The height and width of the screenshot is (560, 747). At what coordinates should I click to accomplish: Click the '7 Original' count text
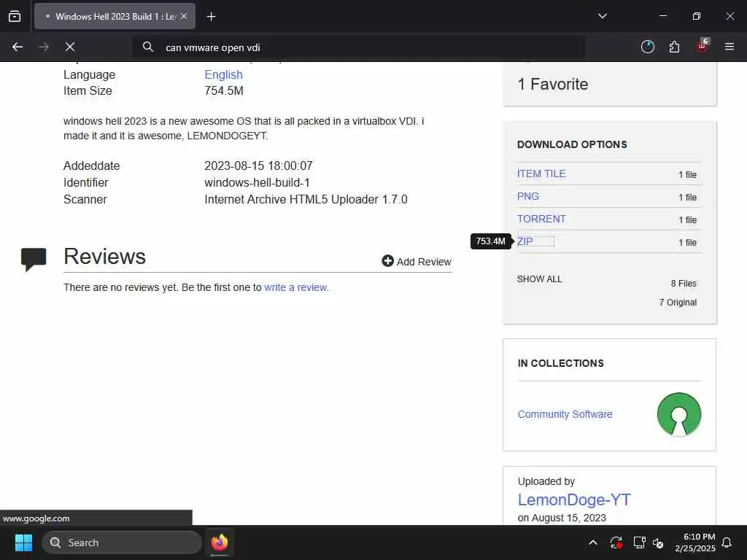(678, 303)
